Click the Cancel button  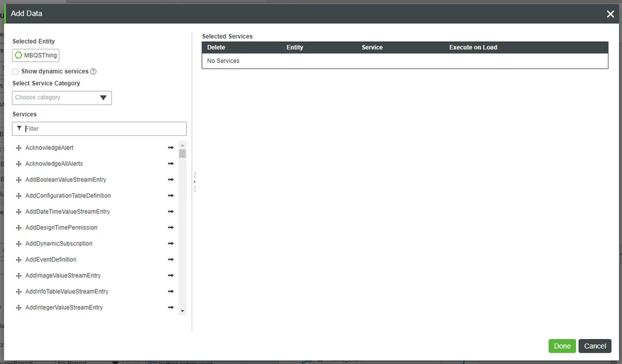(595, 346)
